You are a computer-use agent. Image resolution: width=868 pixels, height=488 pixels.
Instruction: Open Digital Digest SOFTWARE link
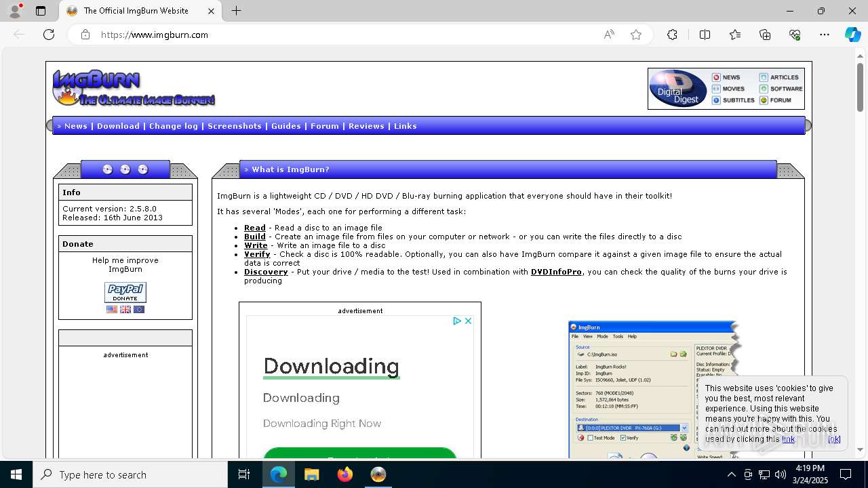(x=781, y=89)
